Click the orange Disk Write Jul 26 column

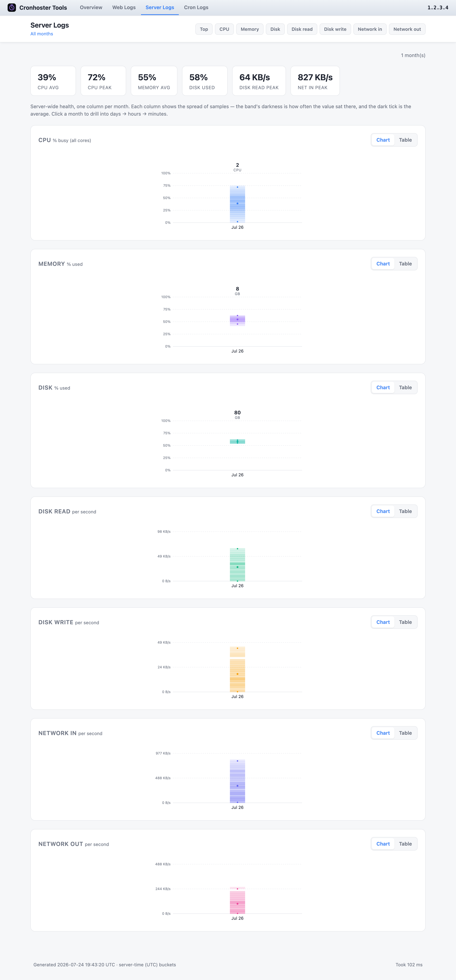click(237, 669)
